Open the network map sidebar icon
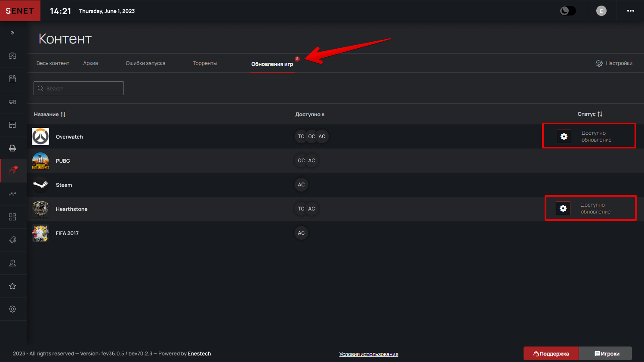 click(12, 56)
